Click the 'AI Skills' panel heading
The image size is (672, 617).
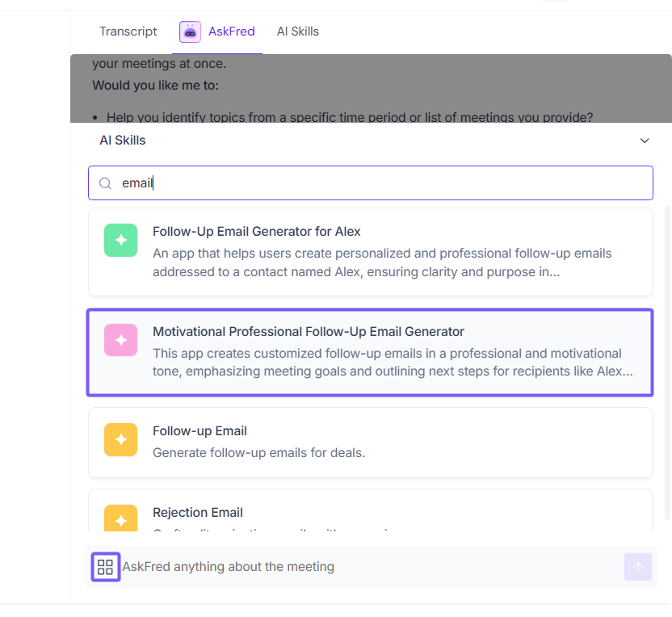click(123, 140)
